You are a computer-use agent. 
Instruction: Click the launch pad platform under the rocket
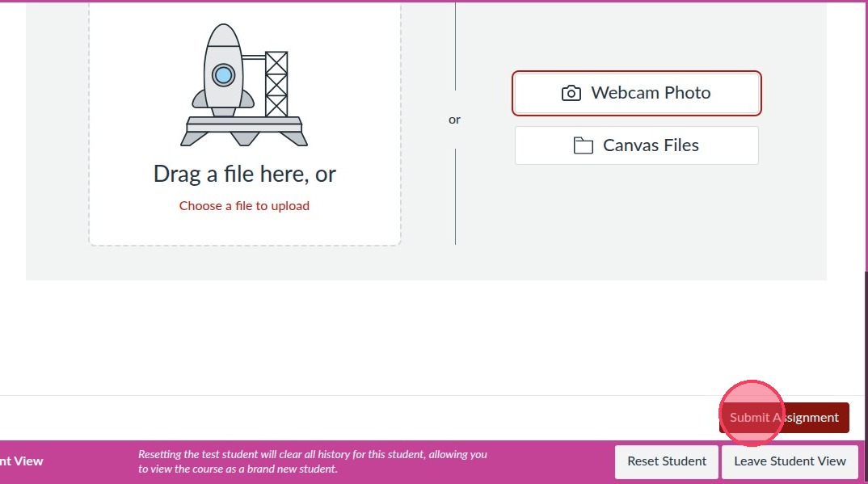point(244,125)
